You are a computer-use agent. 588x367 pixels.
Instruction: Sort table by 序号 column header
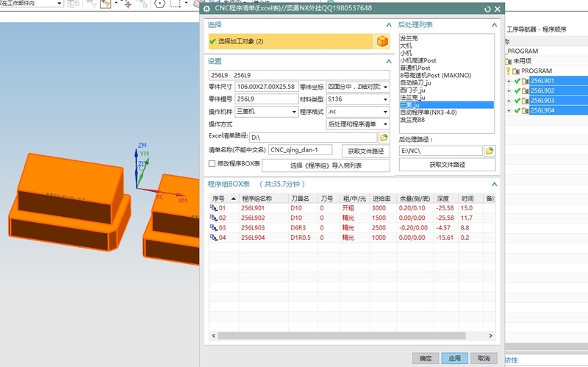click(x=224, y=199)
